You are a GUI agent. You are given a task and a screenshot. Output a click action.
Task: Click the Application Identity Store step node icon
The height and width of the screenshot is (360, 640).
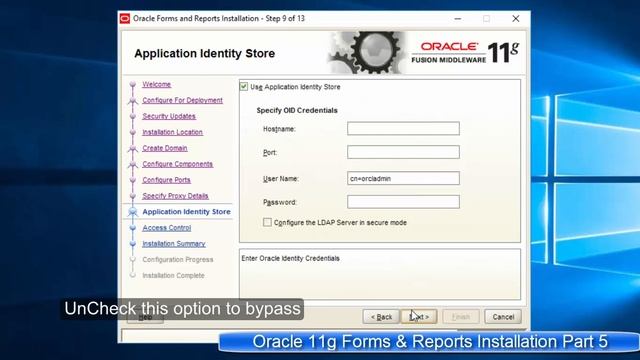(133, 212)
